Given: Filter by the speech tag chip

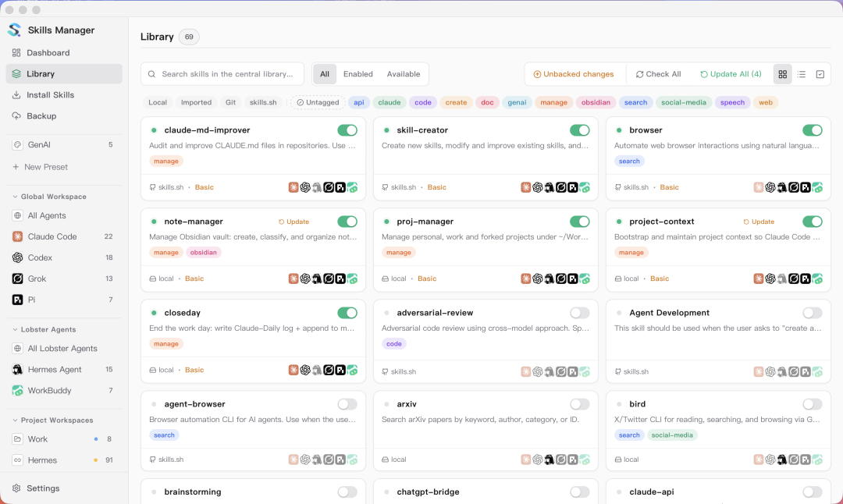Looking at the screenshot, I should (x=732, y=102).
